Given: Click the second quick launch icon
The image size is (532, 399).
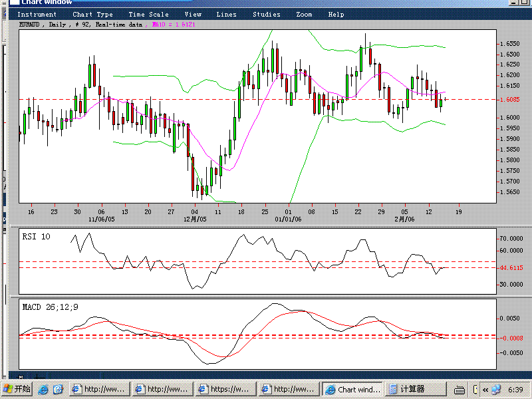Looking at the screenshot, I should (58, 390).
